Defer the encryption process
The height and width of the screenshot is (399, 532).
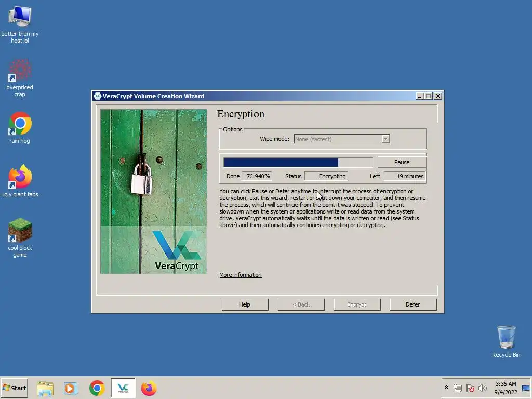[413, 304]
